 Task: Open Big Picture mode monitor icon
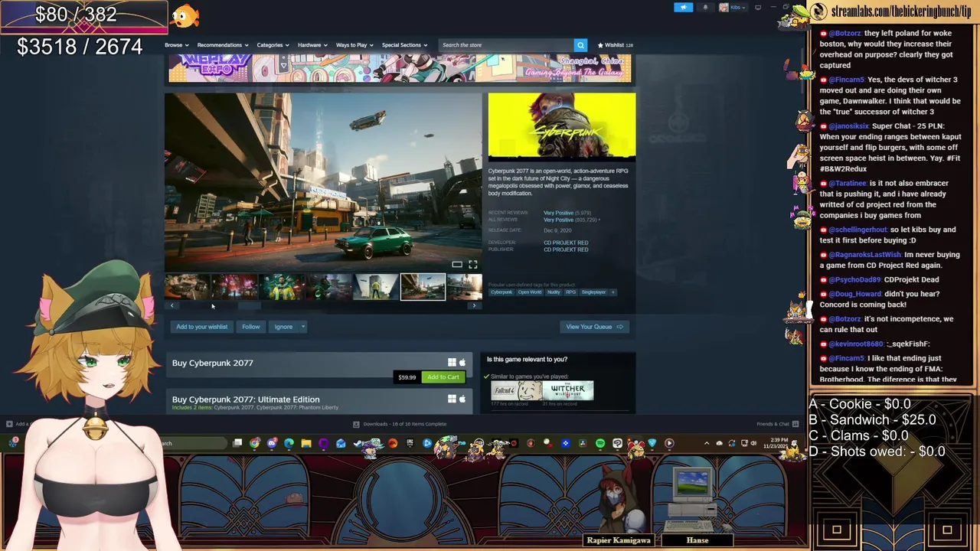(x=758, y=8)
